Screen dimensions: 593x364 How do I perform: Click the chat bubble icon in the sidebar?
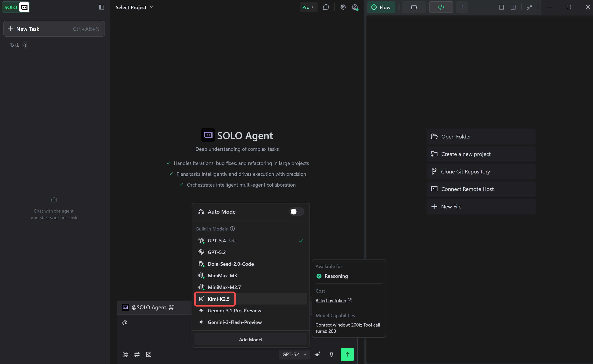click(54, 200)
